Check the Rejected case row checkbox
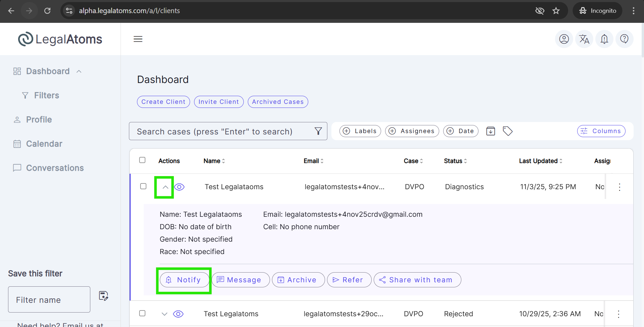The height and width of the screenshot is (327, 644). point(142,313)
